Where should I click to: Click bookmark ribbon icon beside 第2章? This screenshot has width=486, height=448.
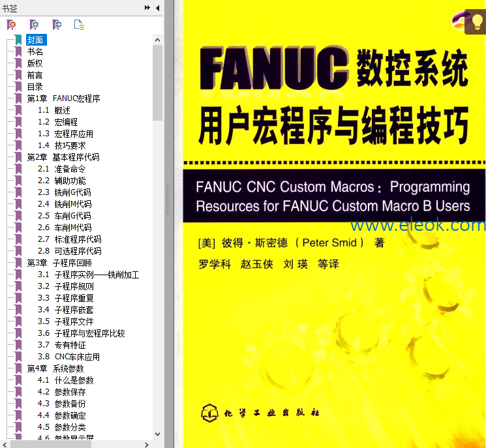point(19,157)
